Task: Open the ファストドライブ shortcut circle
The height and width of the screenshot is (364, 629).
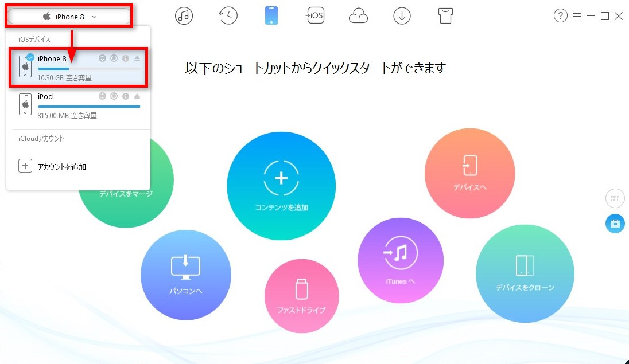Action: click(302, 296)
